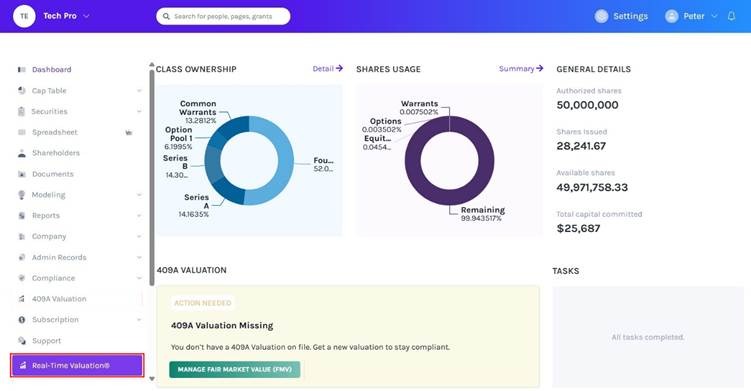The width and height of the screenshot is (751, 391).
Task: Click the 409A Valuation Missing heading
Action: tap(222, 325)
